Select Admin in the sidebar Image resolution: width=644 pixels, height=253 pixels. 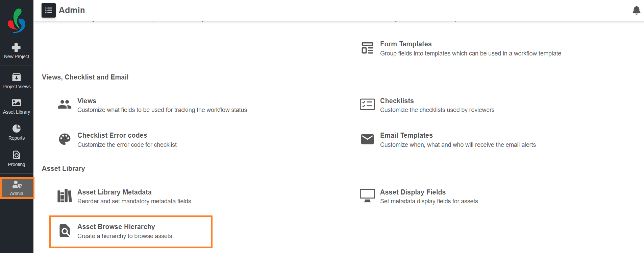pos(17,188)
